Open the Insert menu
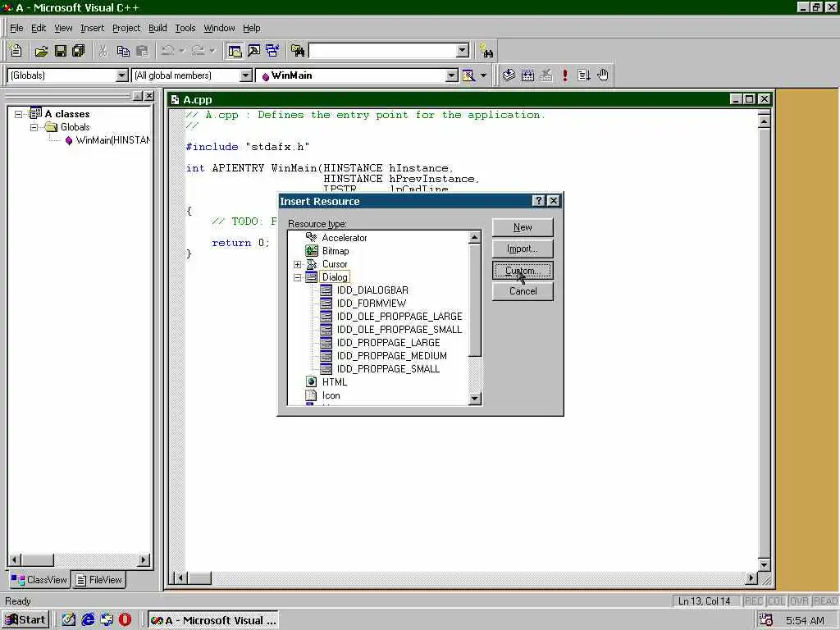Screen dimensions: 840x630 click(x=92, y=28)
